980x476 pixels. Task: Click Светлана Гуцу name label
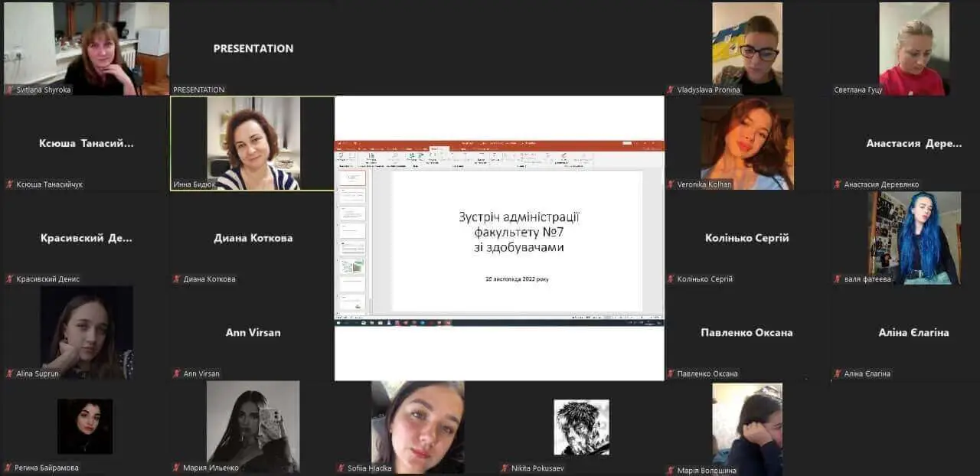tap(858, 90)
